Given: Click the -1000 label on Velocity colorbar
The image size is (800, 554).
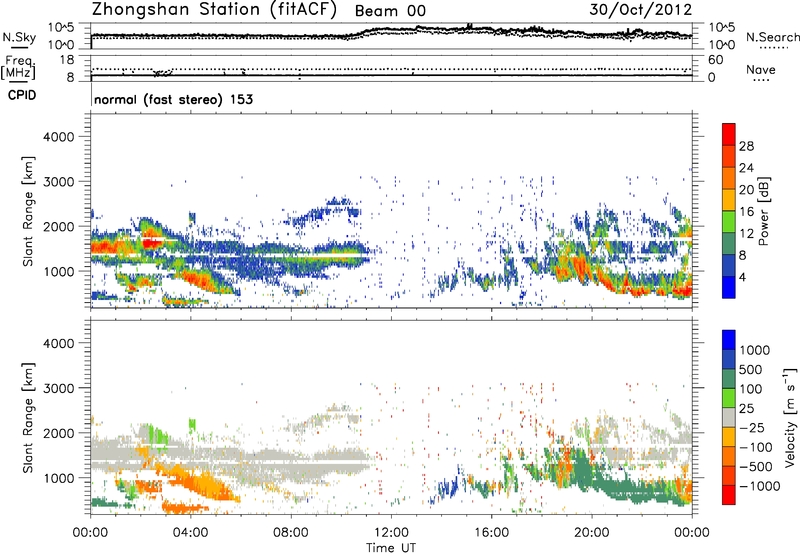Looking at the screenshot, I should [x=759, y=486].
